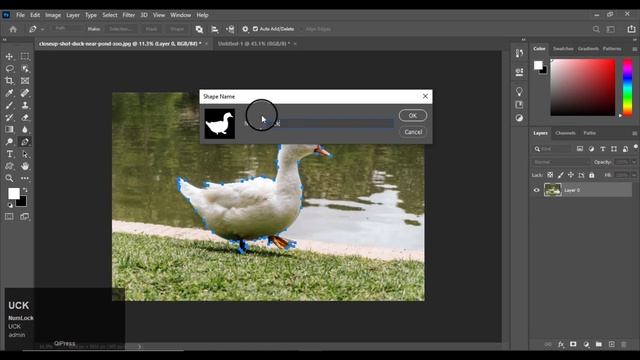The image size is (640, 360).
Task: Select the Dodge tool
Action: point(9,142)
